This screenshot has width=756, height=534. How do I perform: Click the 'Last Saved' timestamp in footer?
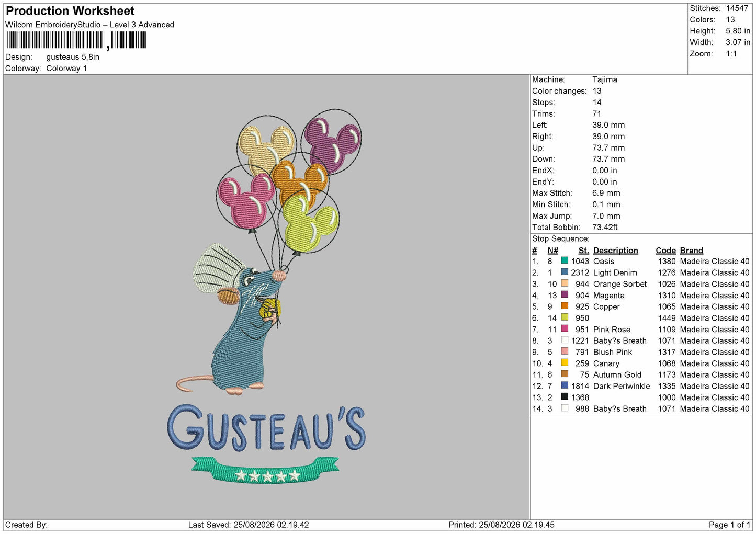pyautogui.click(x=249, y=525)
